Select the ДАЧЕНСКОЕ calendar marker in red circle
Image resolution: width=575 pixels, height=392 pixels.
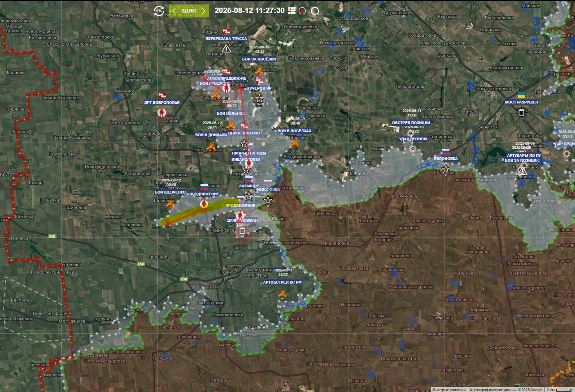tap(242, 233)
